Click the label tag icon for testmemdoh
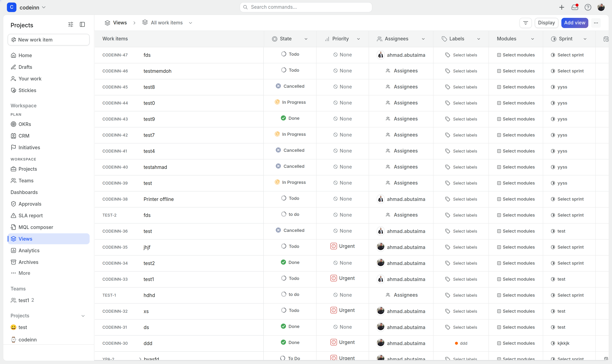Viewport: 612px width, 364px height. [448, 71]
